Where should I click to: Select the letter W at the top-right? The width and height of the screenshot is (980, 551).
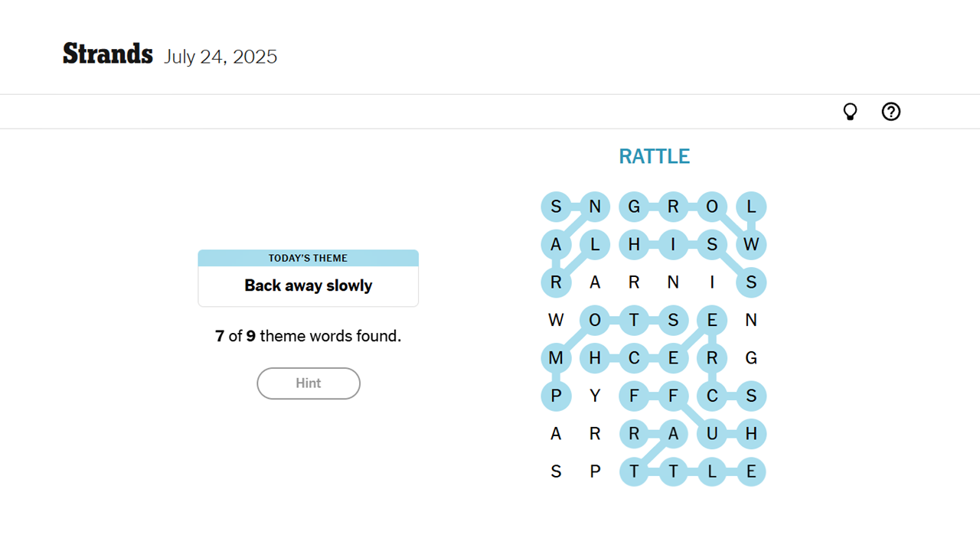coord(751,244)
